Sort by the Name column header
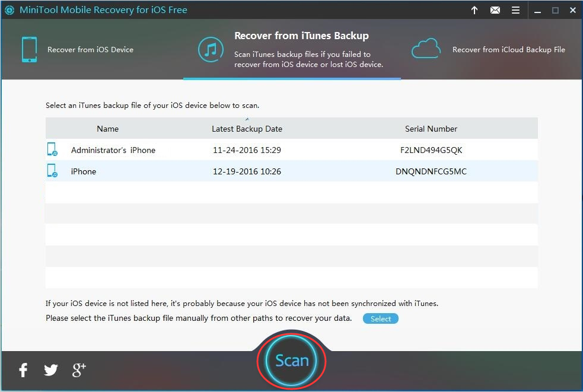583x392 pixels. pyautogui.click(x=108, y=129)
